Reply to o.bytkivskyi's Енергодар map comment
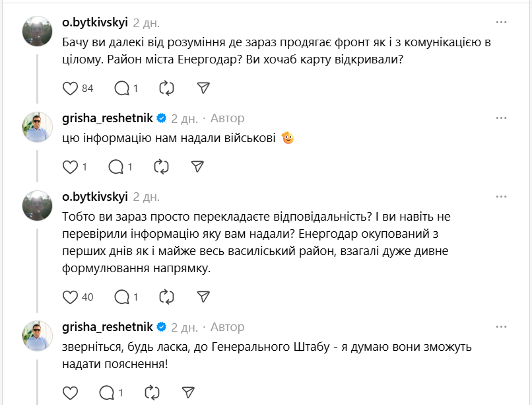 tap(122, 88)
